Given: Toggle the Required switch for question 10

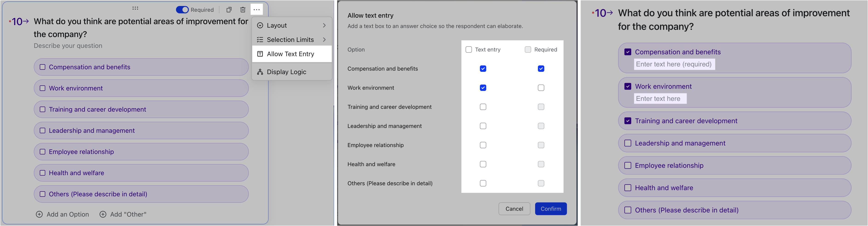Looking at the screenshot, I should tap(182, 9).
